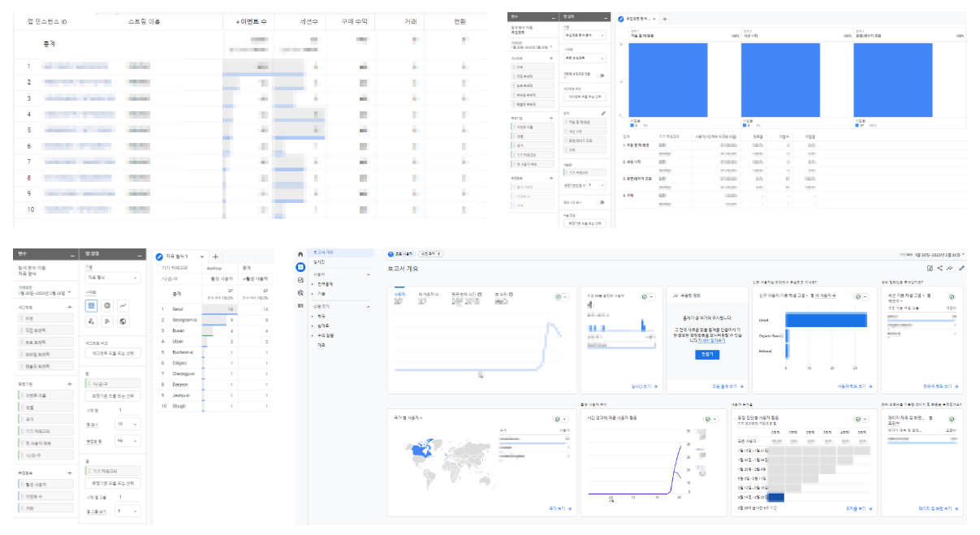Open the 실시간 보기 link

pyautogui.click(x=644, y=386)
